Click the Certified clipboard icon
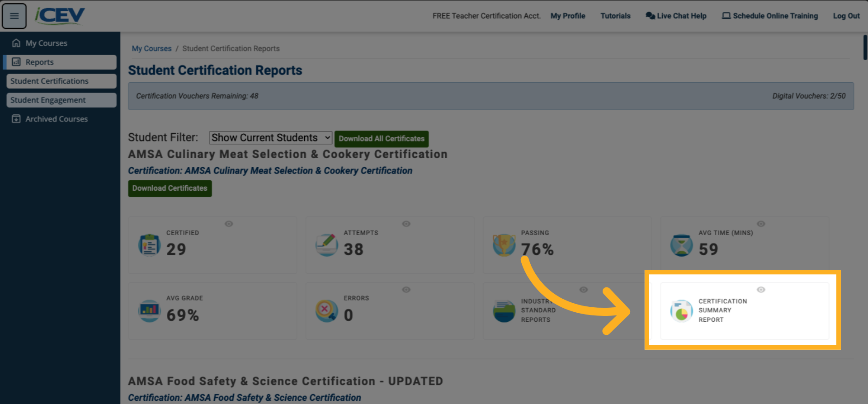868x404 pixels. [x=149, y=245]
